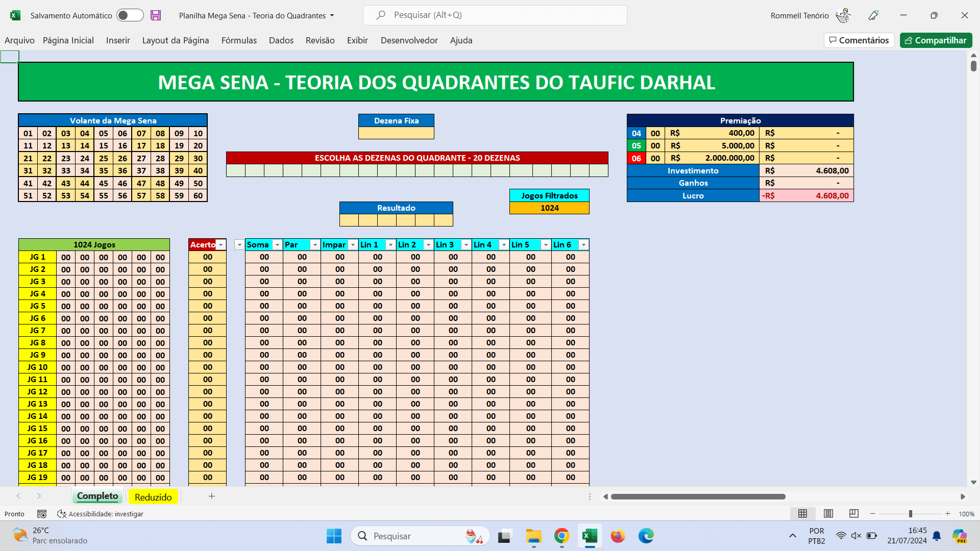The height and width of the screenshot is (551, 980).
Task: Open the Rommell Tenório account avatar
Action: tap(843, 15)
